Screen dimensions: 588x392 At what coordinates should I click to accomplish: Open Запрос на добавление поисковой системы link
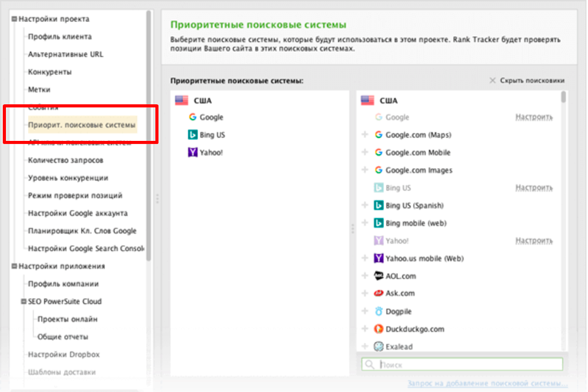tap(487, 383)
